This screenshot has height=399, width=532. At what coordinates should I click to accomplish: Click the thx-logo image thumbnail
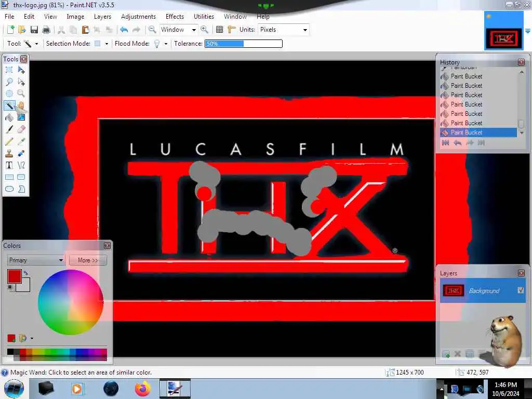point(503,31)
